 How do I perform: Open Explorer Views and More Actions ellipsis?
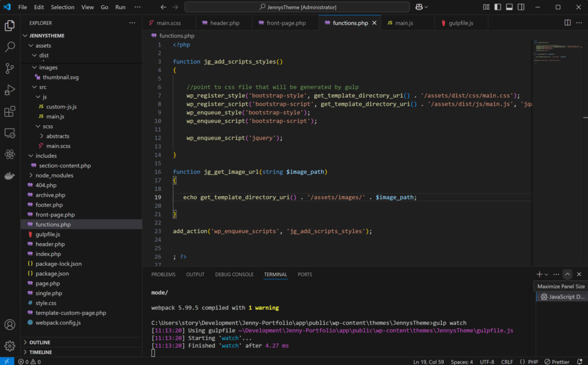coord(133,23)
